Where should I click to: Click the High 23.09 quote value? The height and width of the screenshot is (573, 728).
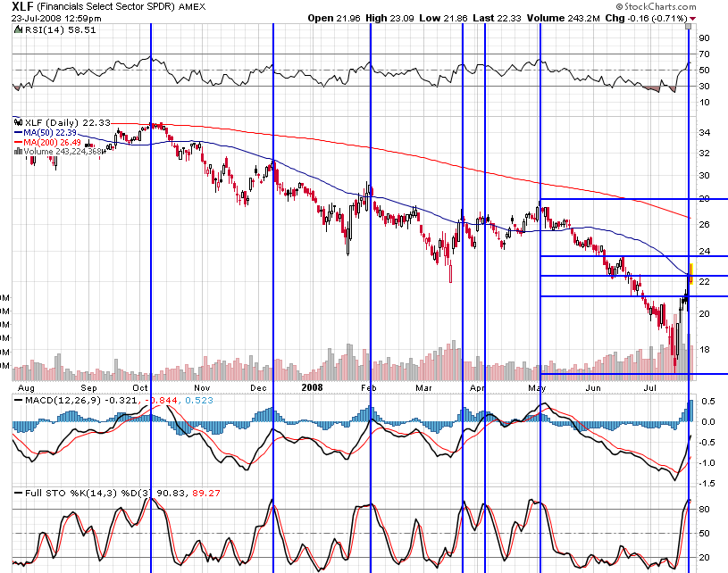coord(389,18)
